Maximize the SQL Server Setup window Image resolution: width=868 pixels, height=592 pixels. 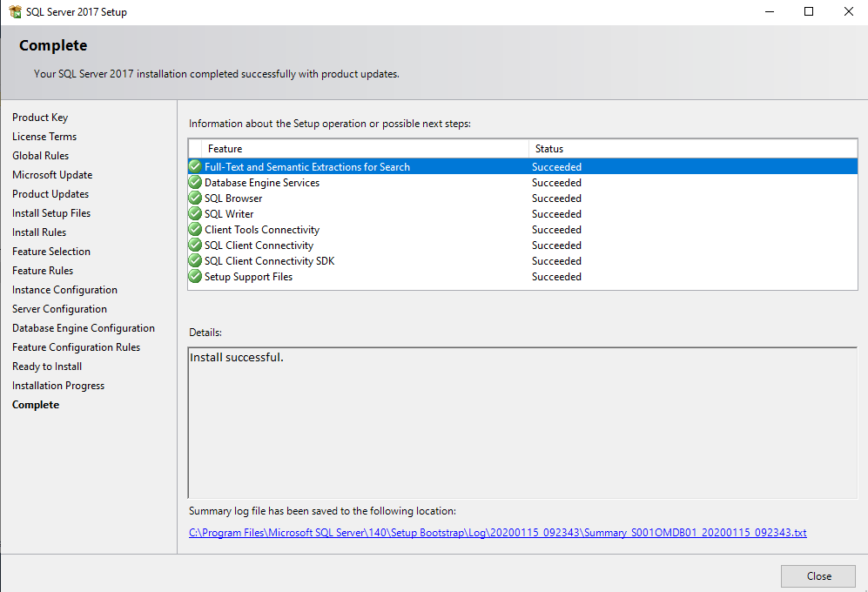pos(809,11)
